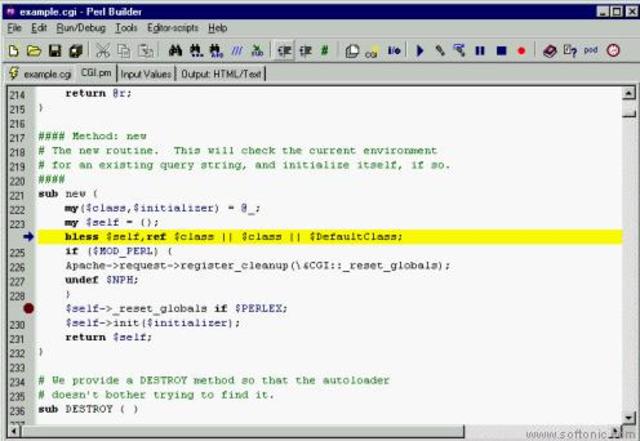Screen dimensions: 640x441
Task: Select the CGI.pm tab
Action: (x=96, y=73)
